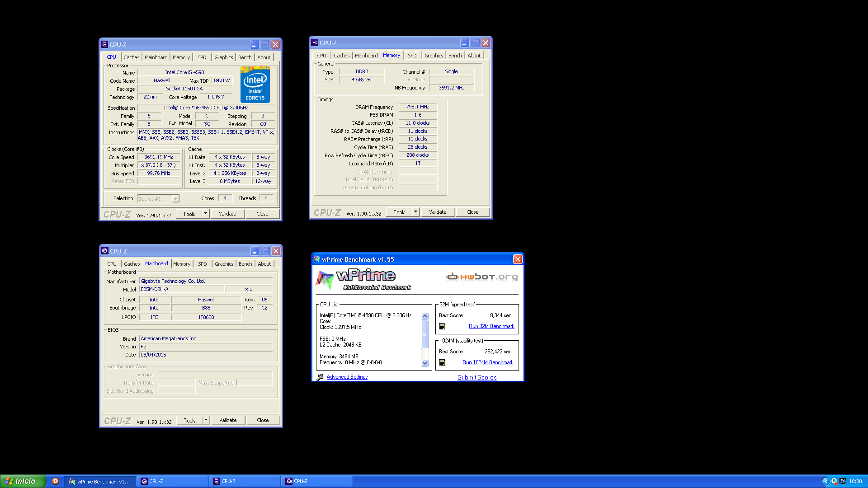Open Tools dropdown arrow in CPU window

click(205, 214)
